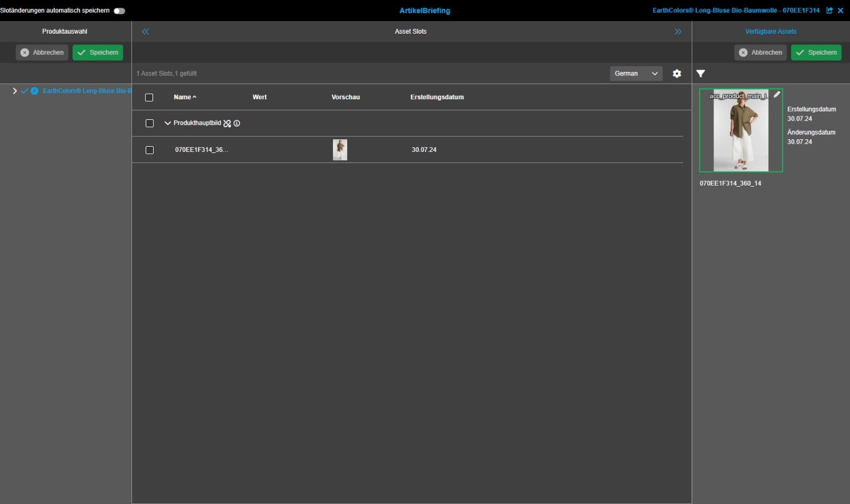The height and width of the screenshot is (504, 850).
Task: Check the select-all checkbox in table header
Action: (x=149, y=98)
